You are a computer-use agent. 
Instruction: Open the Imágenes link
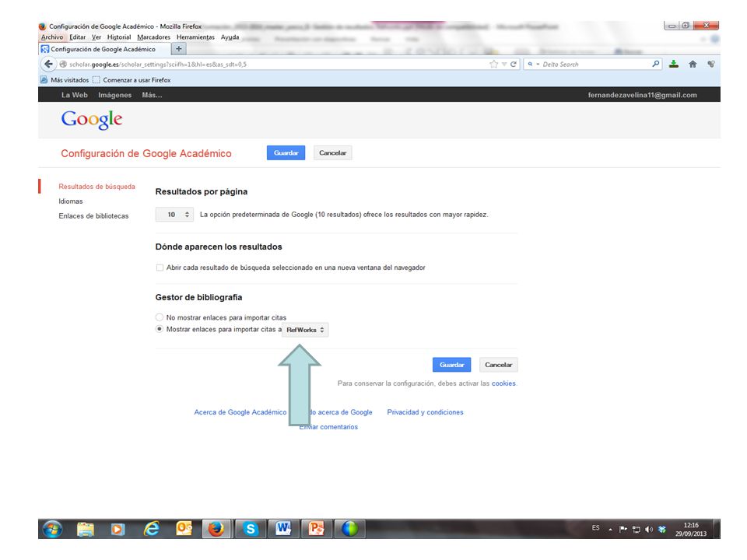click(x=115, y=95)
